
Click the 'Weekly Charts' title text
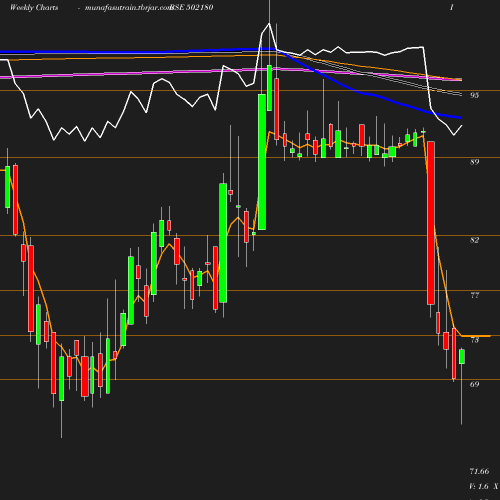[x=34, y=7]
